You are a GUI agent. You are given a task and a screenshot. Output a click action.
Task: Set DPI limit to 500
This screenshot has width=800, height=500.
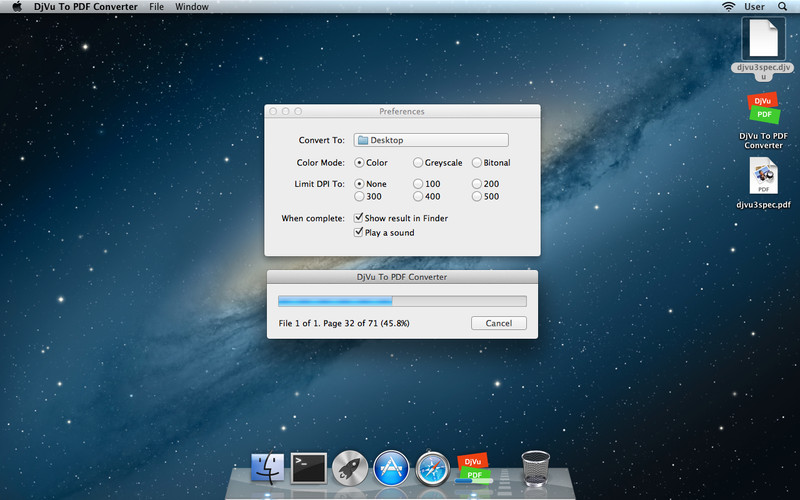[x=477, y=196]
